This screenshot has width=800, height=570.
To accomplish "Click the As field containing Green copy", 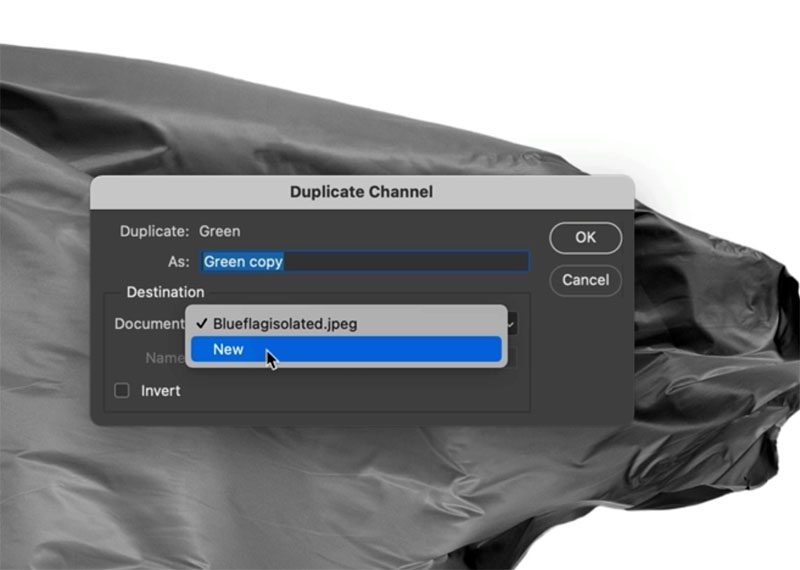I will [x=364, y=261].
